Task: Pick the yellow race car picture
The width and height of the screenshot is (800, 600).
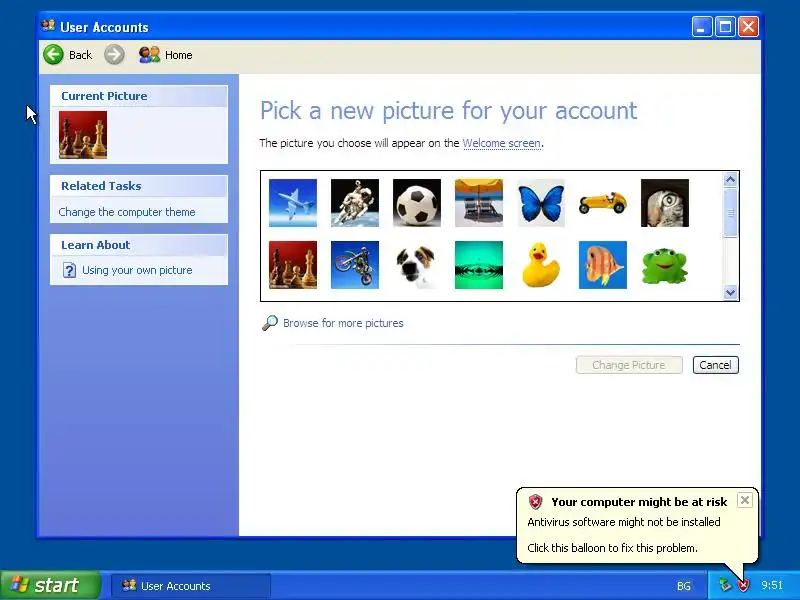Action: [x=603, y=203]
